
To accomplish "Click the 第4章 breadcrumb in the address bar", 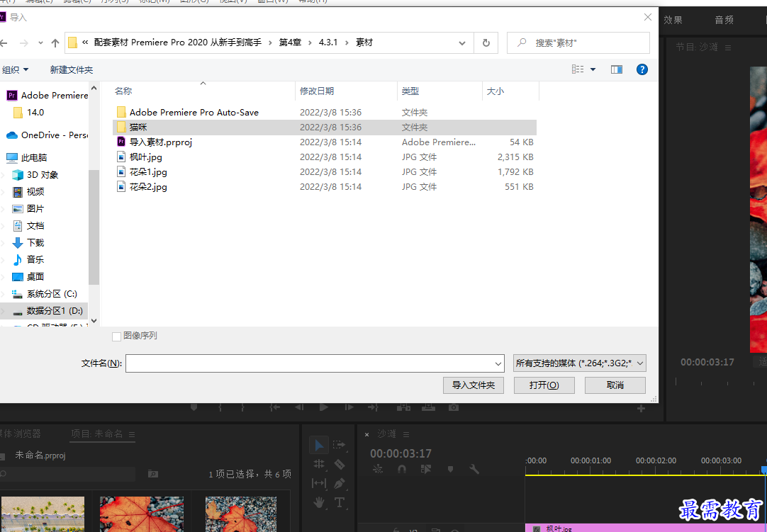I will [290, 43].
